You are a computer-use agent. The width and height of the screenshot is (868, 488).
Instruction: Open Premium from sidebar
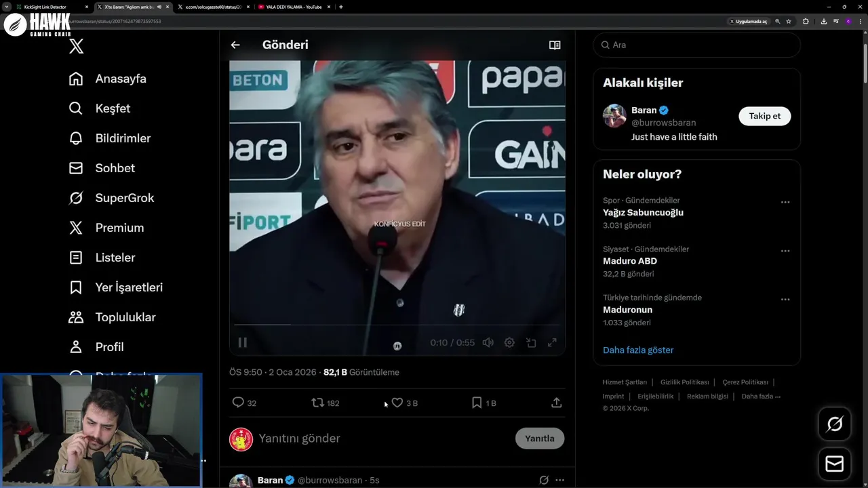tap(106, 228)
